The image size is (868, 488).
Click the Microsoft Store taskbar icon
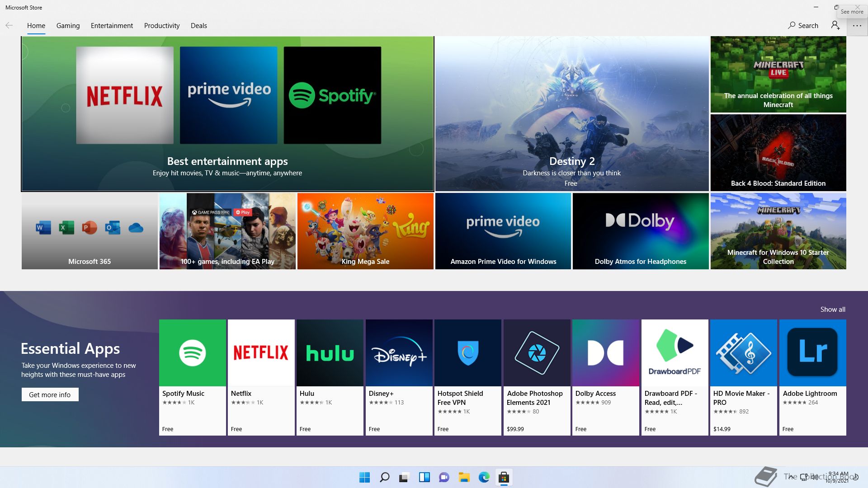tap(504, 477)
